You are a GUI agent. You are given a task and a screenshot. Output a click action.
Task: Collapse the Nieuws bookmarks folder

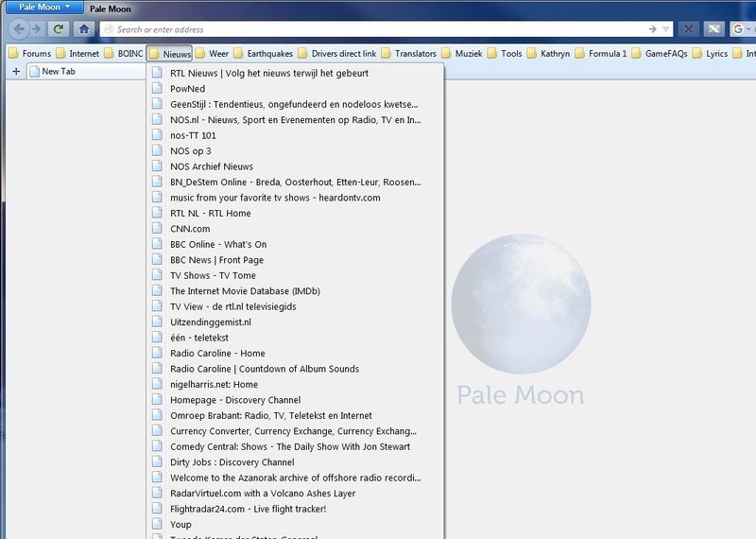point(170,54)
